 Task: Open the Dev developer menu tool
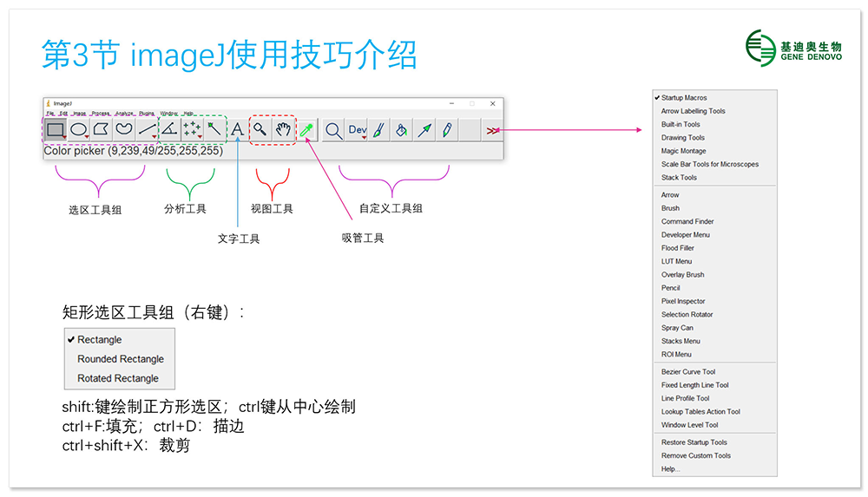tap(357, 130)
